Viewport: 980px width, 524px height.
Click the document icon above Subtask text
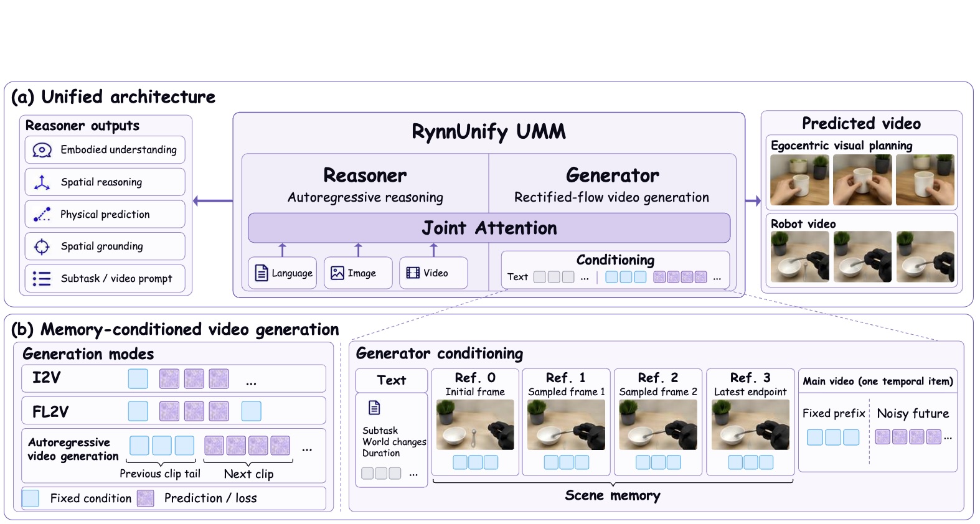(374, 408)
